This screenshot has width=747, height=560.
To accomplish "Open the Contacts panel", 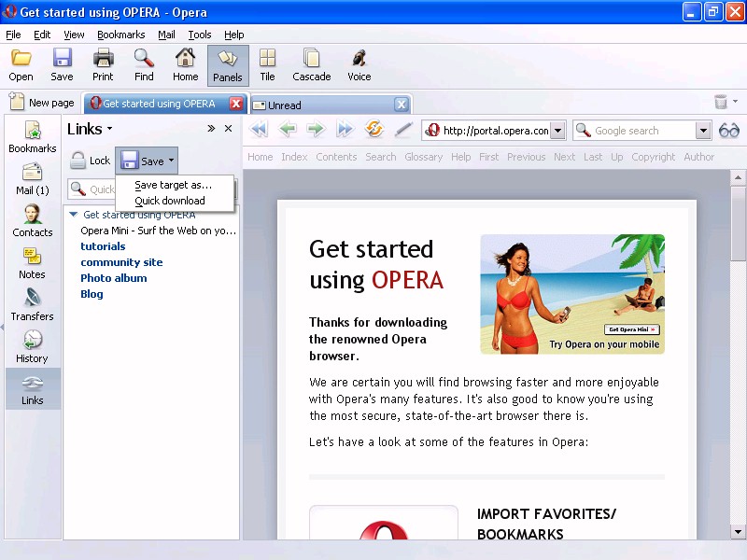I will [x=32, y=219].
